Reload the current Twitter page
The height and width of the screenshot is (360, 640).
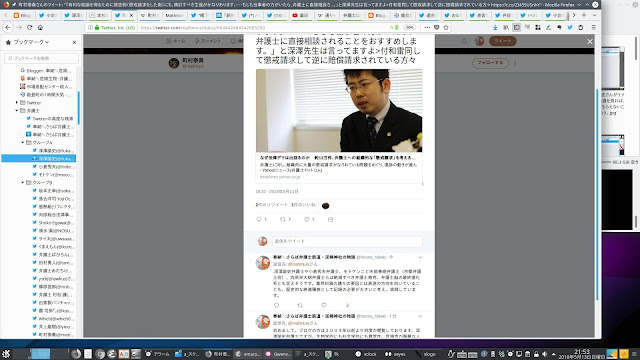tap(29, 27)
